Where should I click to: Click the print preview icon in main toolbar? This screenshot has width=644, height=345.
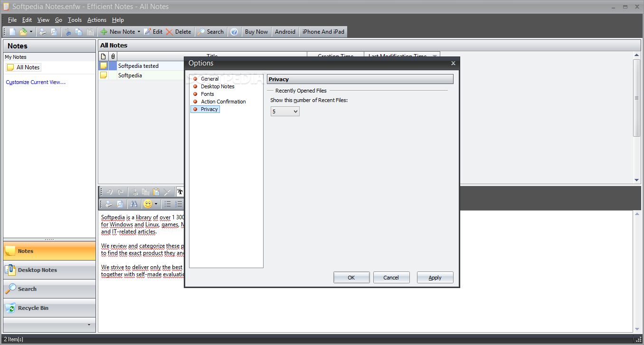(x=54, y=32)
